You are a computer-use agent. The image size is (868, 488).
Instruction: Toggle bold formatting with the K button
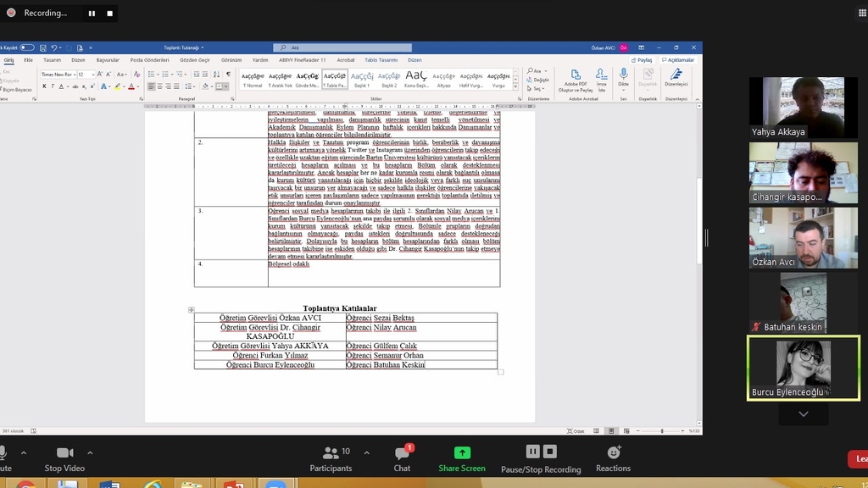[44, 86]
